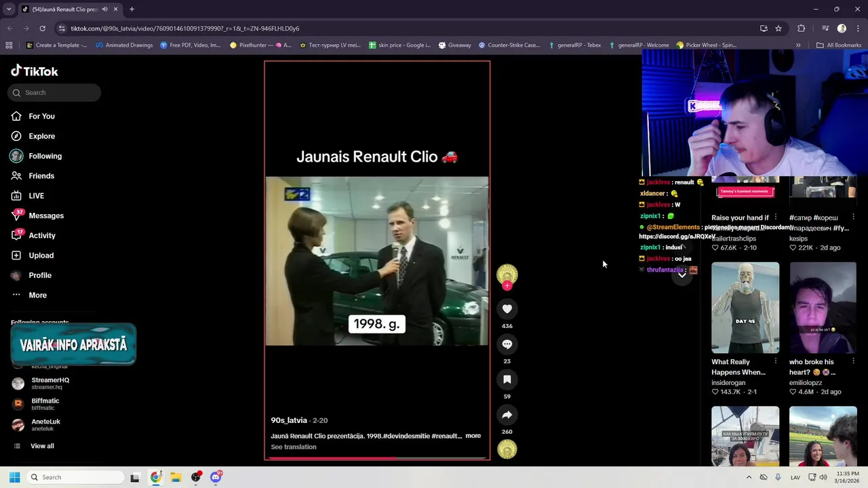
Task: Open options menu on 'Raise your hand if' card
Action: pos(775,218)
